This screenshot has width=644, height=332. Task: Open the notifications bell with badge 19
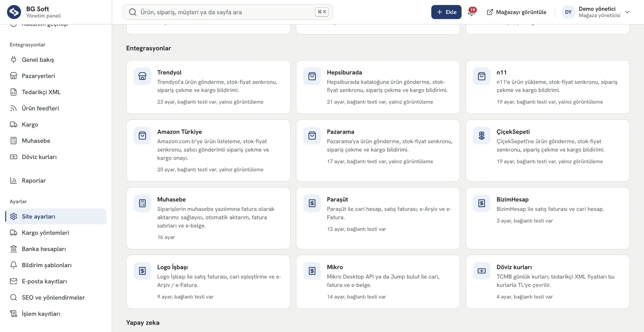click(472, 12)
